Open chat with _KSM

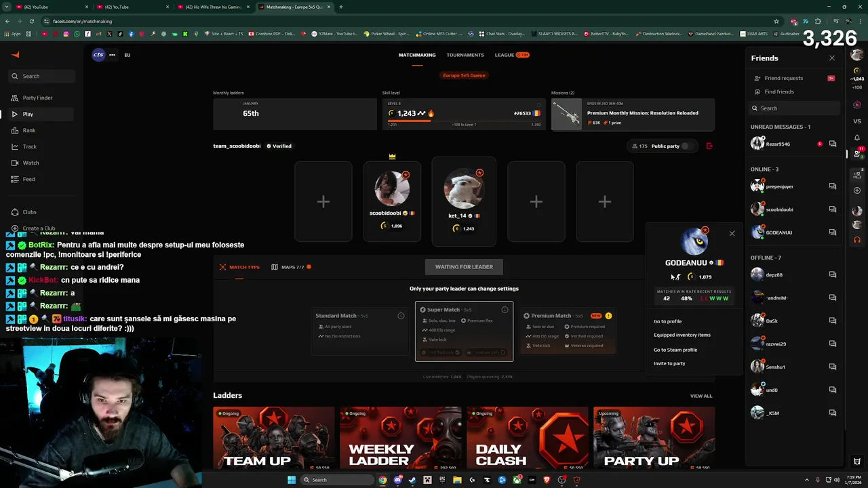(832, 413)
